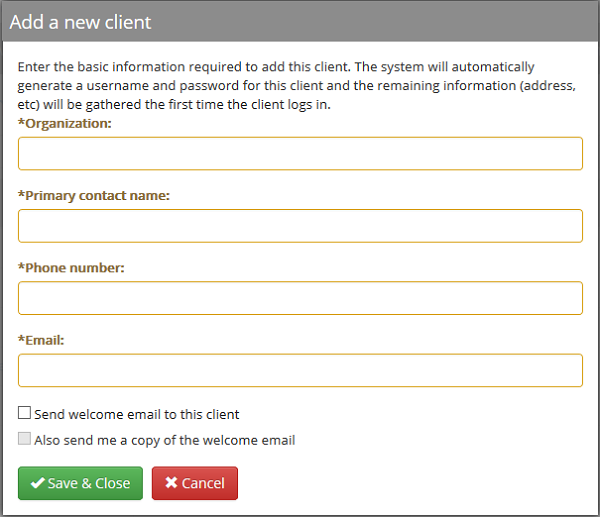Click the *Email: field label
The image size is (600, 517).
(x=44, y=340)
